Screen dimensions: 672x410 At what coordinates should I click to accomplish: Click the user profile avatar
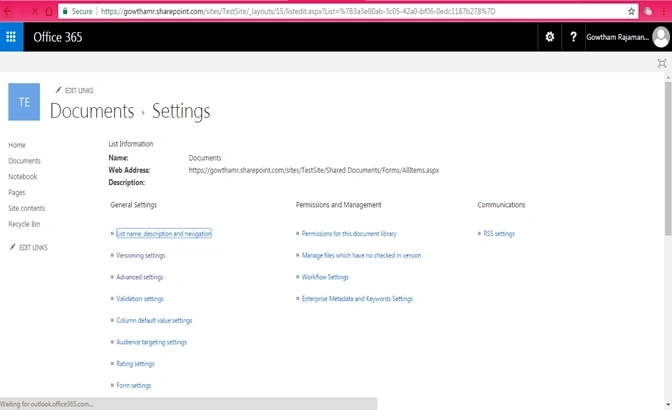click(660, 37)
